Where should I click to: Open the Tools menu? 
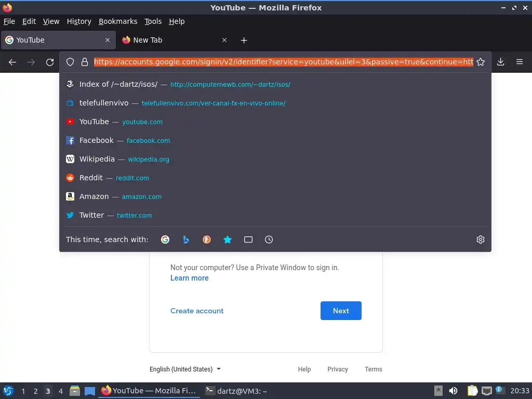click(x=153, y=21)
